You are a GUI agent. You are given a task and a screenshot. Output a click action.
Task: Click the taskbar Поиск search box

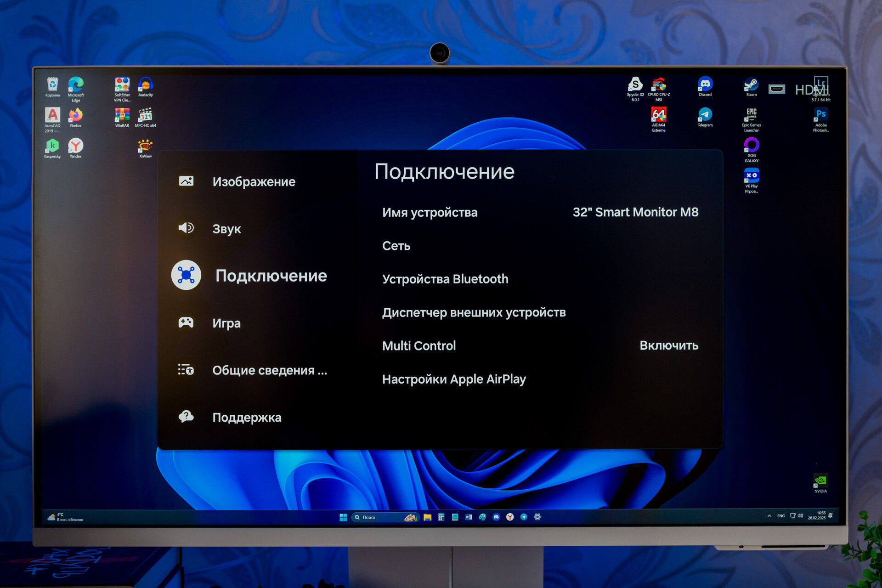click(385, 517)
